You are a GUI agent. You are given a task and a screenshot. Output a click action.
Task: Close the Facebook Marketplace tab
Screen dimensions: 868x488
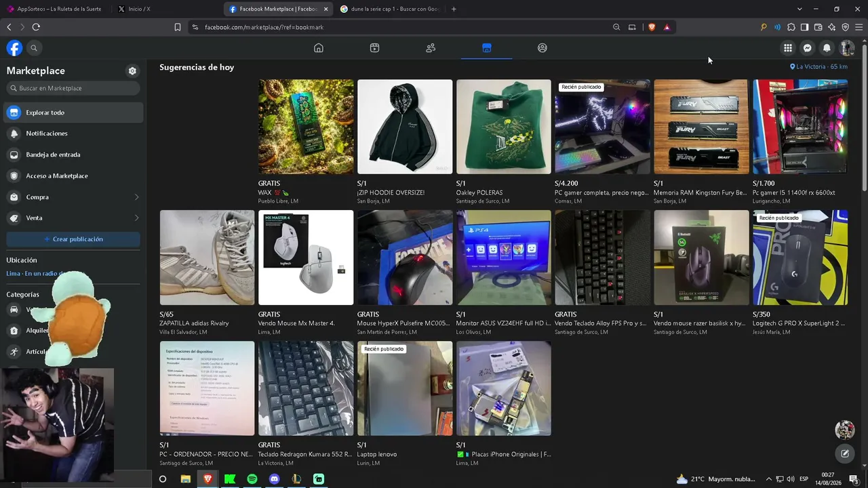click(x=326, y=9)
